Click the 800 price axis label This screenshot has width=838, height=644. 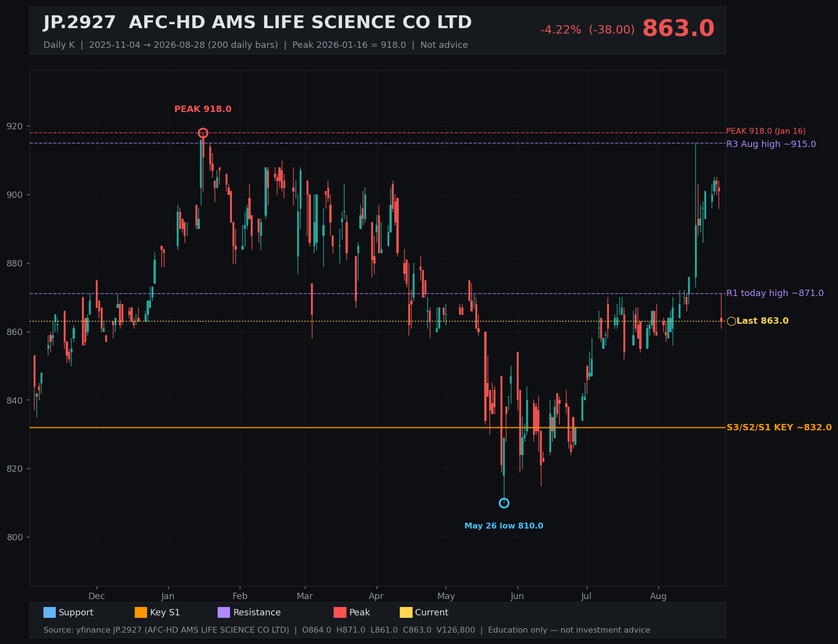pos(15,537)
